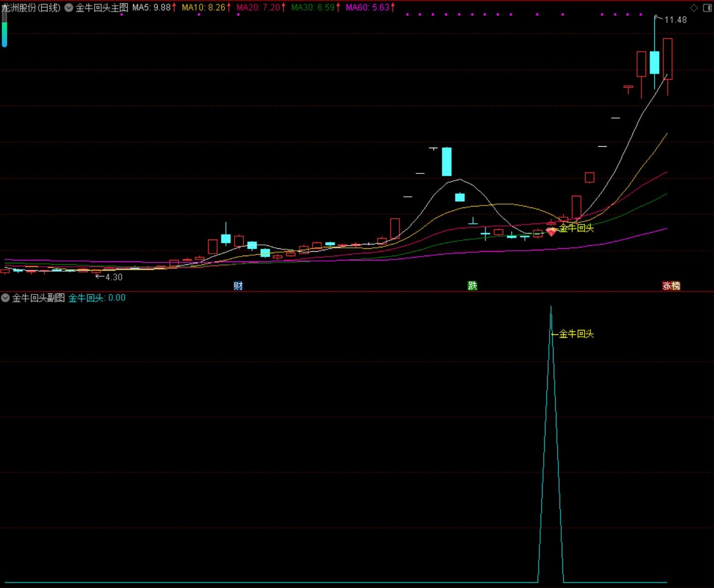714x588 pixels.
Task: Click 金牛回头 label in main chart
Action: pyautogui.click(x=576, y=228)
